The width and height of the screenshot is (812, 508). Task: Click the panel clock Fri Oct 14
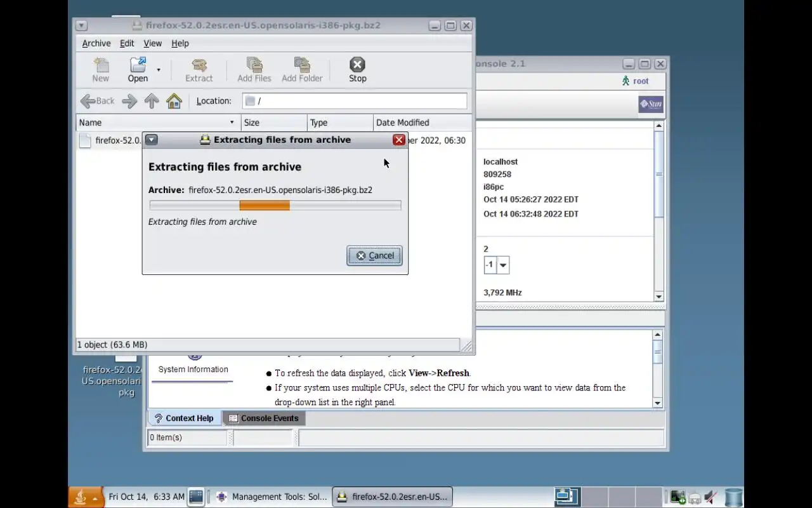147,497
